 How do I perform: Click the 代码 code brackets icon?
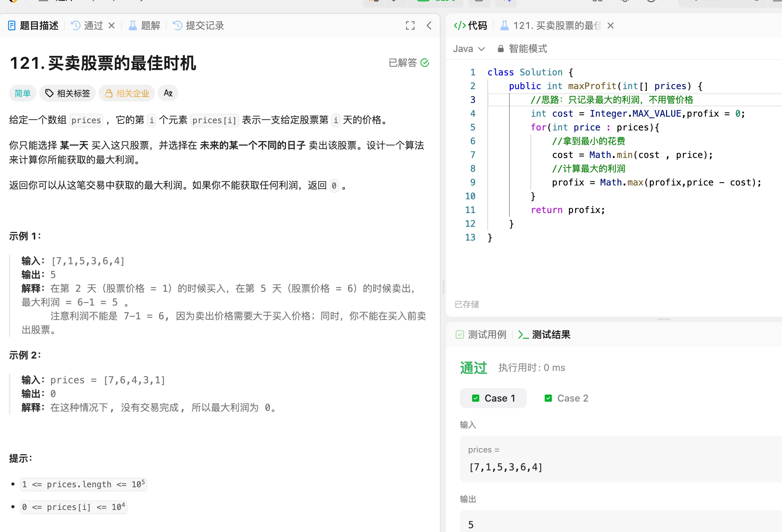[x=460, y=25]
